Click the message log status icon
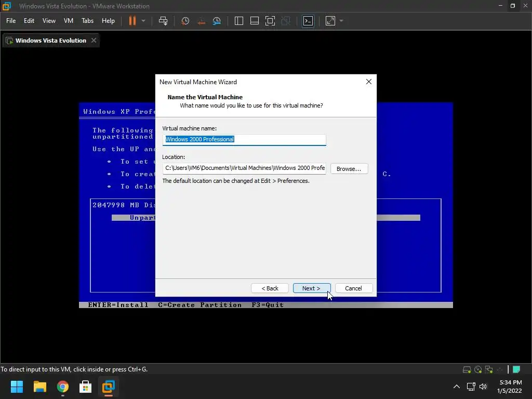The image size is (532, 399). [x=517, y=369]
